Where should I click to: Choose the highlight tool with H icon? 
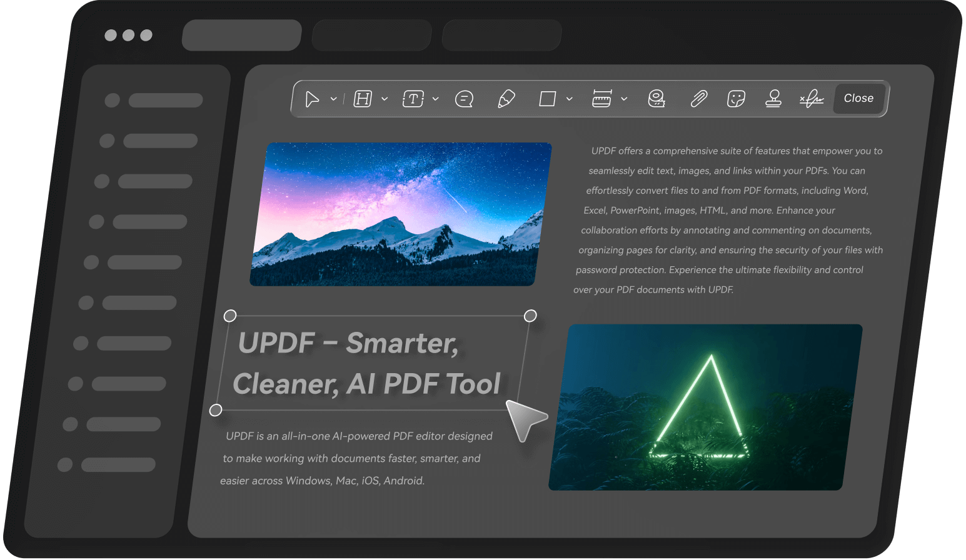point(363,99)
